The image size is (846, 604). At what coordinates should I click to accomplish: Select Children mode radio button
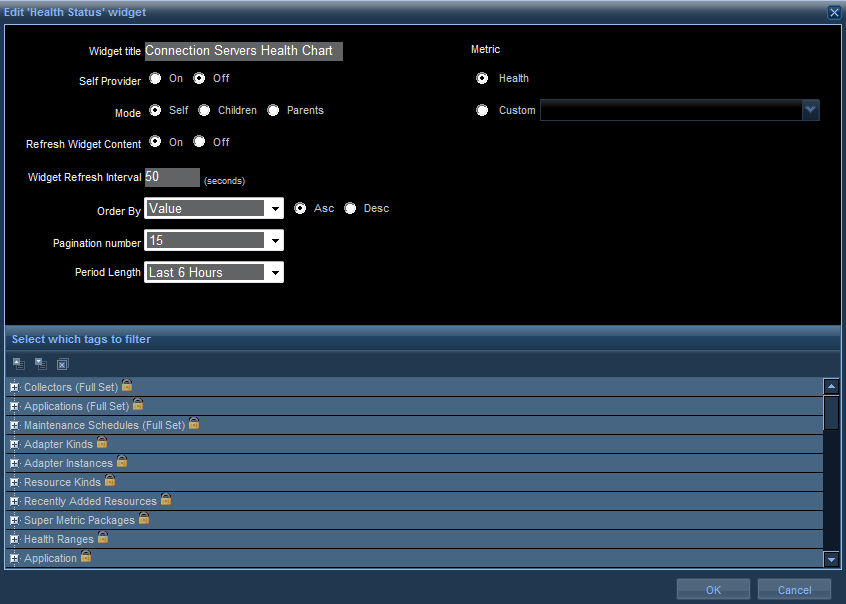(x=204, y=110)
